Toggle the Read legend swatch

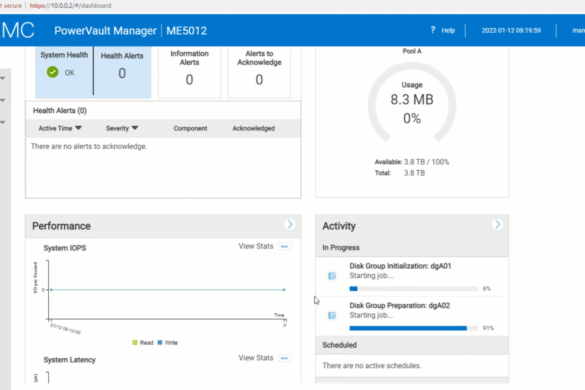pyautogui.click(x=135, y=343)
